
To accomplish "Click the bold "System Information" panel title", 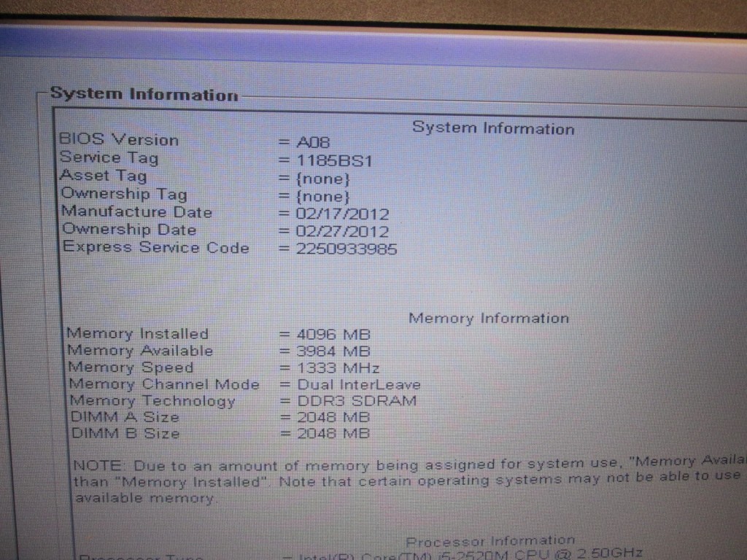I will (x=144, y=94).
